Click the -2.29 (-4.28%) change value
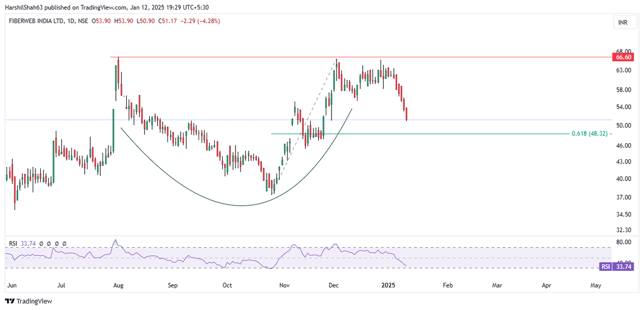Screen dimensions: 644x310 tap(201, 21)
